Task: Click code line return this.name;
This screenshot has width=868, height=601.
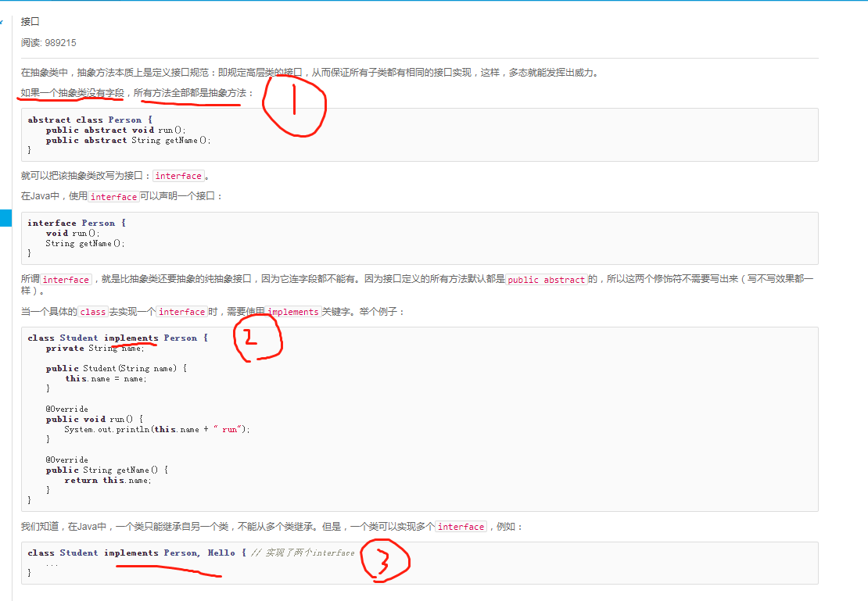Action: tap(108, 481)
